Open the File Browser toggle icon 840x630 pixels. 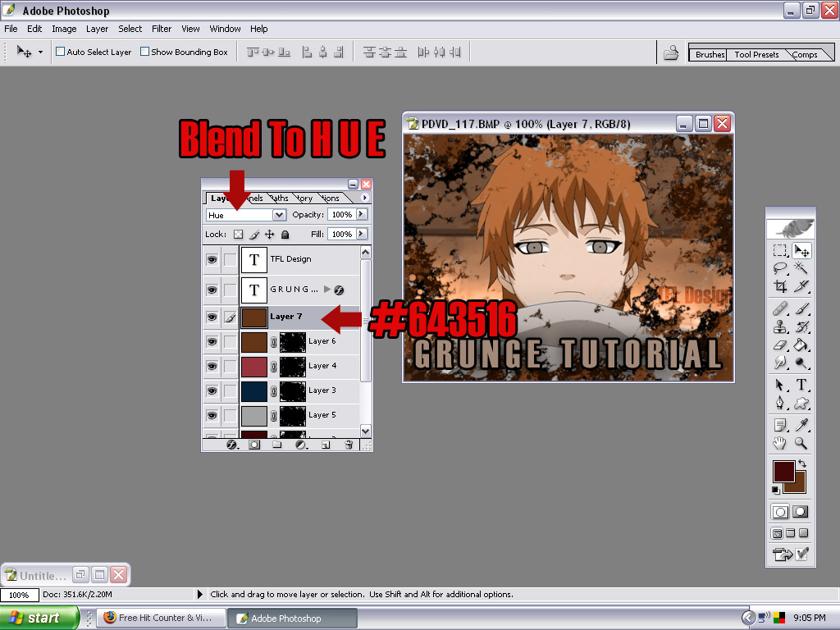click(x=671, y=52)
